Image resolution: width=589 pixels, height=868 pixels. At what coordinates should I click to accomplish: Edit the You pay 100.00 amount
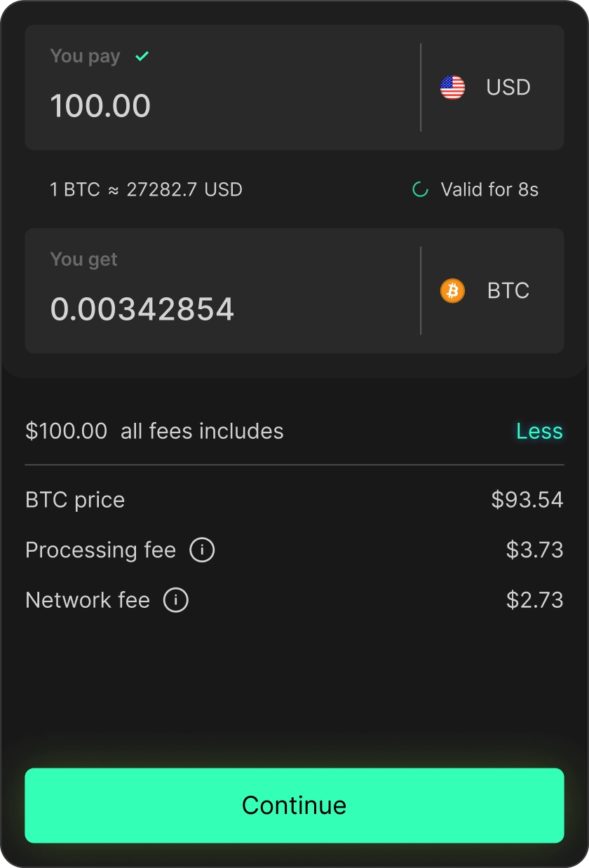click(x=100, y=106)
